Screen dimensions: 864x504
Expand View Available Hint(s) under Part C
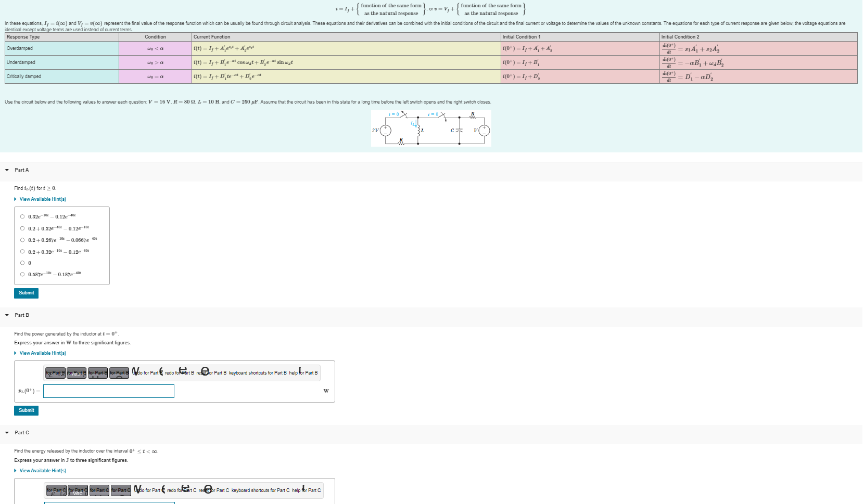click(x=40, y=471)
